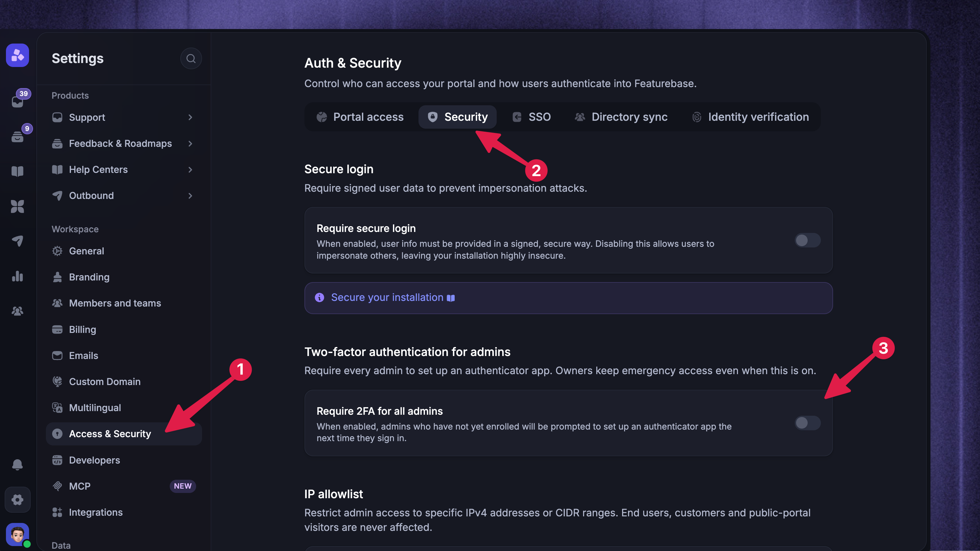Open the user avatar at bottom left
This screenshot has height=551, width=980.
[x=17, y=534]
